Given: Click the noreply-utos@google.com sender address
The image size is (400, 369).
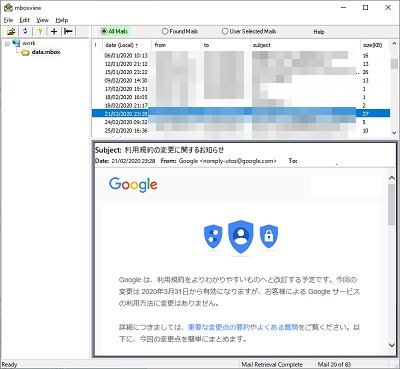Looking at the screenshot, I should [238, 161].
